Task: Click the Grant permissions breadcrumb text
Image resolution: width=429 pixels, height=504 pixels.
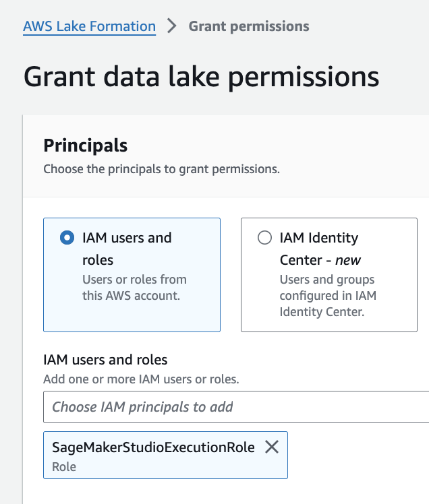Action: click(x=249, y=26)
